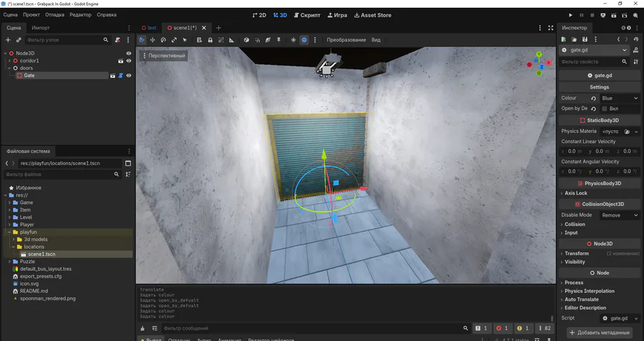644x341 pixels.
Task: Expand the Transform section
Action: (577, 254)
